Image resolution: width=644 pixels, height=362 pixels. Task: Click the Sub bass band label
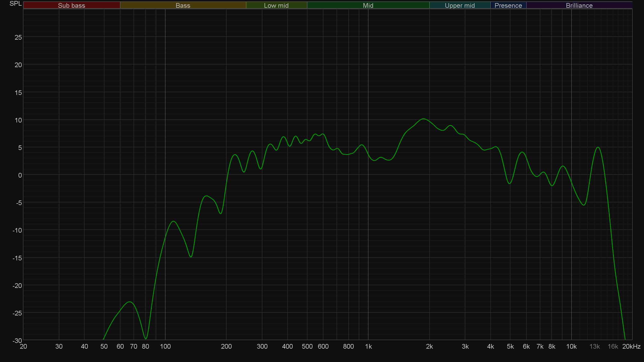(x=71, y=5)
